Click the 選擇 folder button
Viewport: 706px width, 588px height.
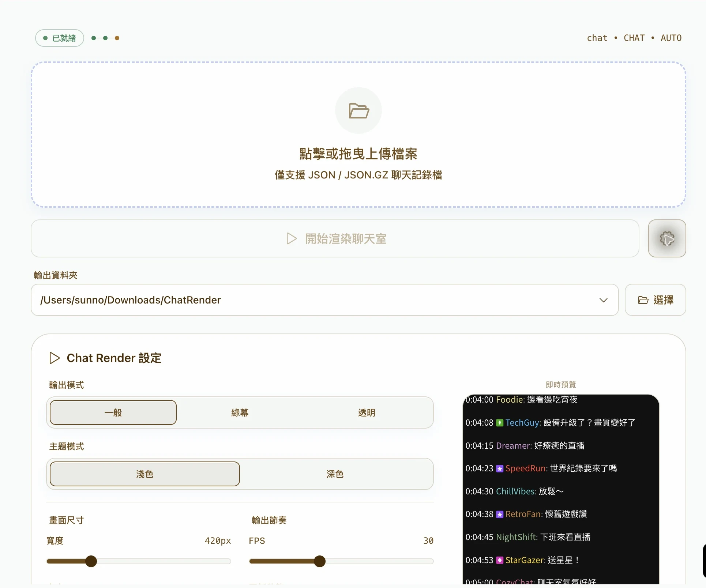pyautogui.click(x=655, y=300)
